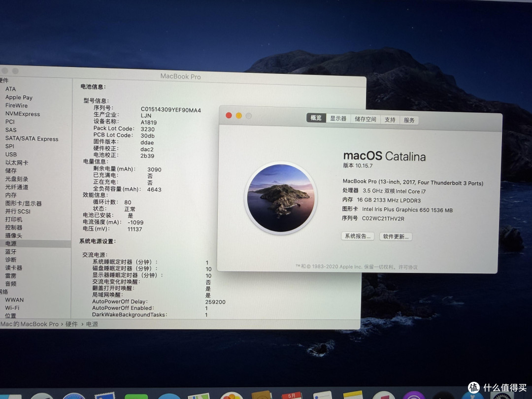Click the Mac serial number C02WC21THV2R
This screenshot has height=399, width=532.
tap(383, 219)
